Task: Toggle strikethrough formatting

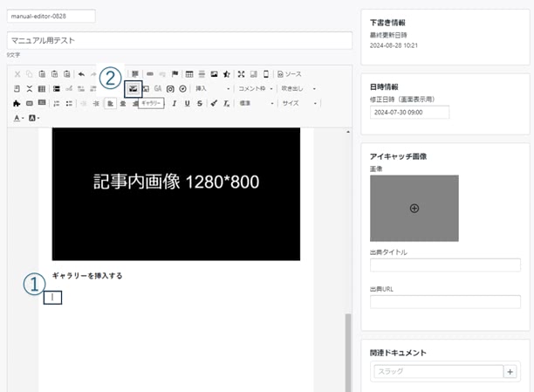Action: pyautogui.click(x=200, y=103)
